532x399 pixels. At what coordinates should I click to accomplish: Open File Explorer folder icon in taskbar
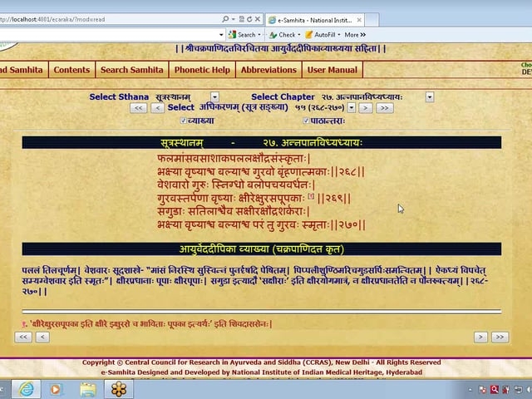click(87, 388)
